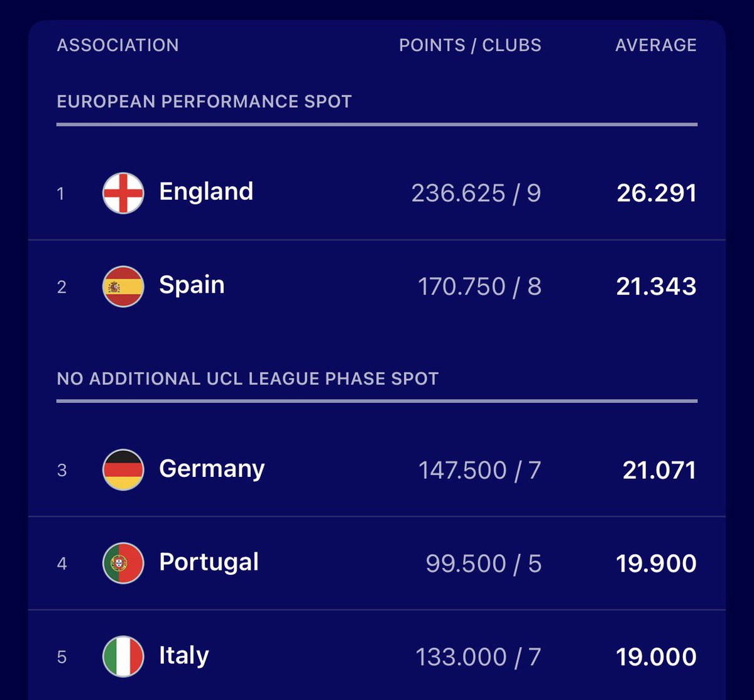Select the No Additional UCL League Phase Spot heading
This screenshot has height=700, width=754.
point(248,379)
